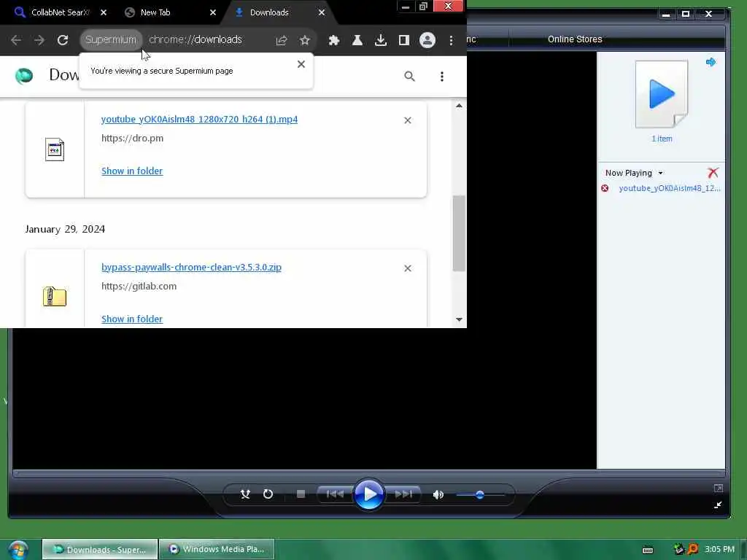
Task: Show the youtube mp4 in folder
Action: [x=132, y=171]
